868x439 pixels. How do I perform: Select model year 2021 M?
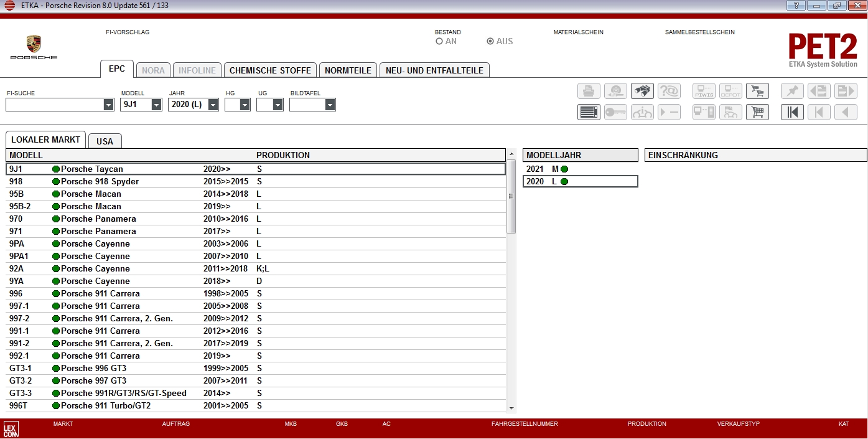pyautogui.click(x=581, y=169)
